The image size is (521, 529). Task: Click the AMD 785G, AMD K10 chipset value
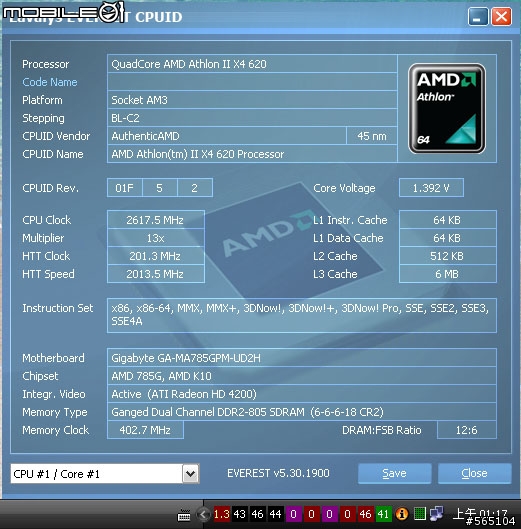coord(302,376)
